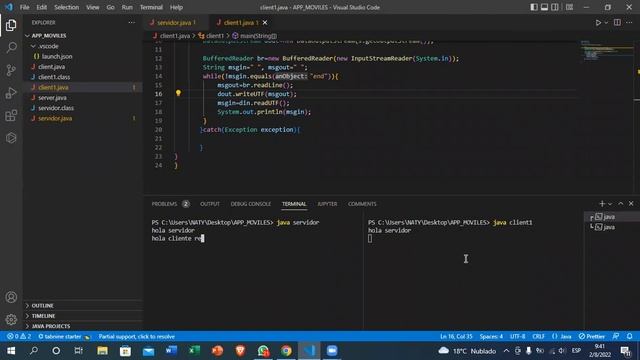Open the Run menu
This screenshot has width=640, height=360.
pyautogui.click(x=127, y=7)
